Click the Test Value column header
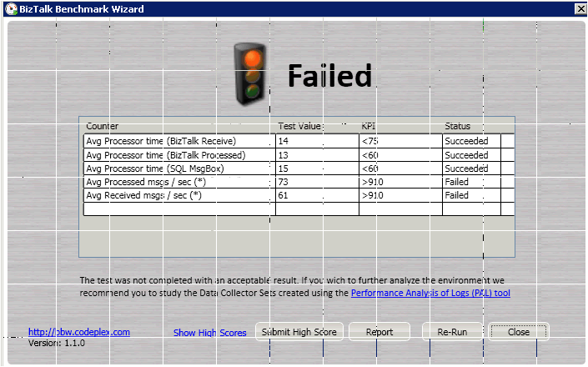 (x=299, y=126)
